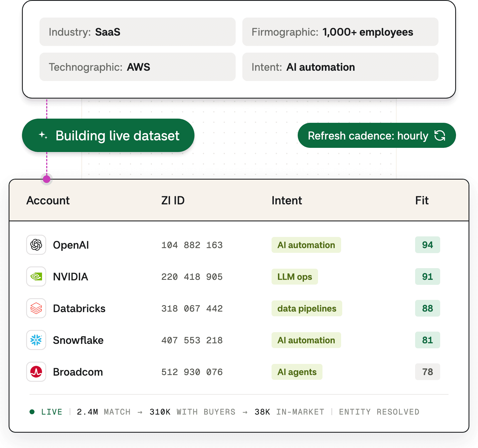This screenshot has width=478, height=448.
Task: Click the fit score 91
Action: click(x=427, y=276)
